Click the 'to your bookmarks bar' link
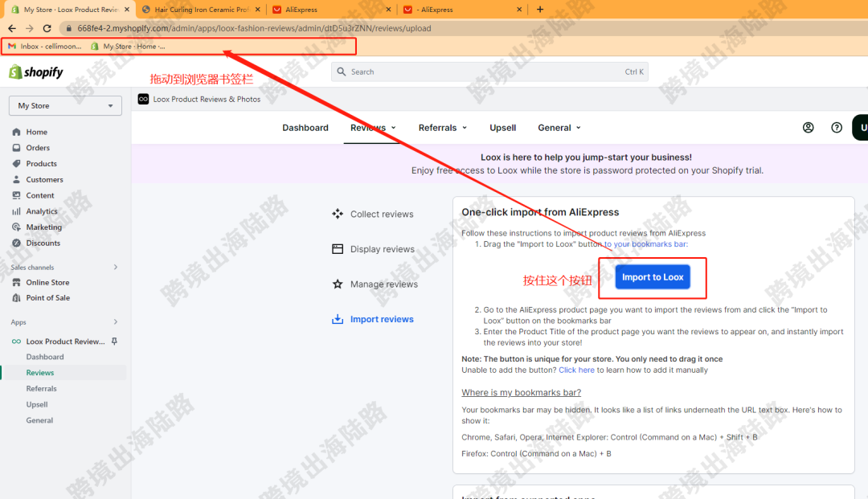Image resolution: width=868 pixels, height=499 pixels. tap(646, 244)
